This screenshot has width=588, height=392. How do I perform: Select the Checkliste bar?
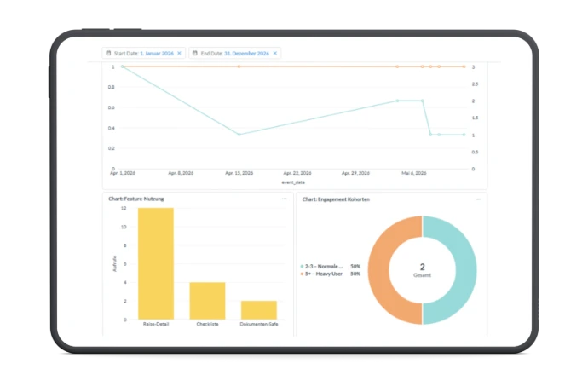click(207, 301)
